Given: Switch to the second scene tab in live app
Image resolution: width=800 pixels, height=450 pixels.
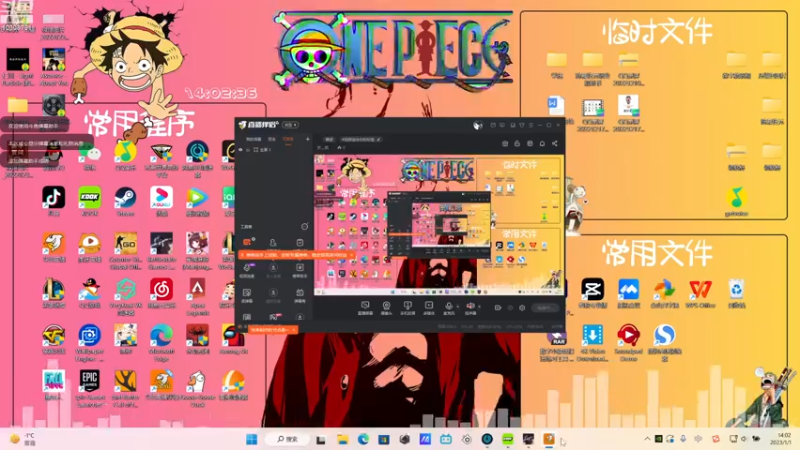Looking at the screenshot, I should (272, 139).
